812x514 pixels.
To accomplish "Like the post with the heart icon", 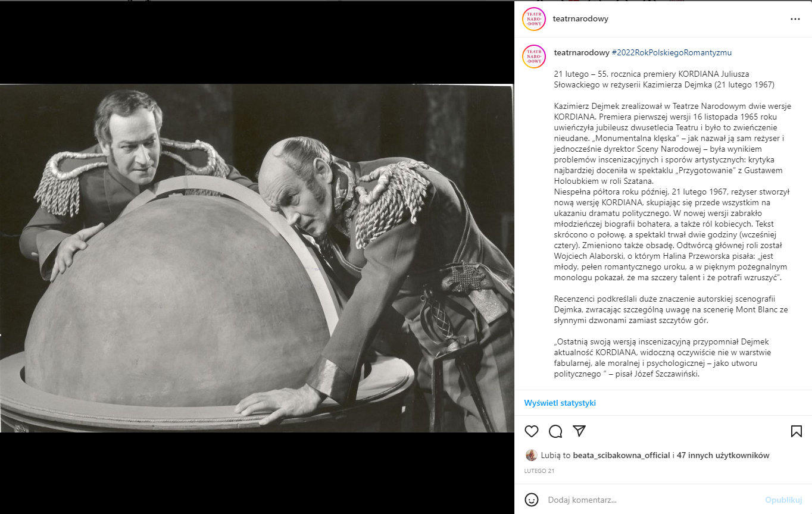I will point(532,431).
